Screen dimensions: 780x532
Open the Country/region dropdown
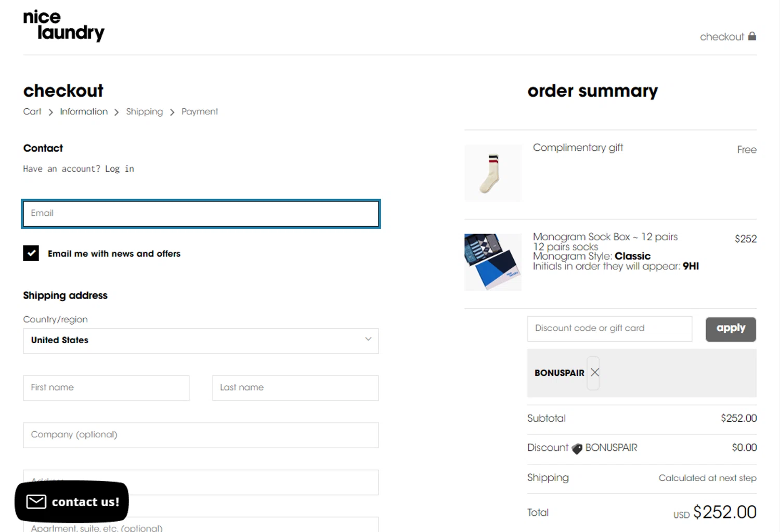(x=201, y=341)
